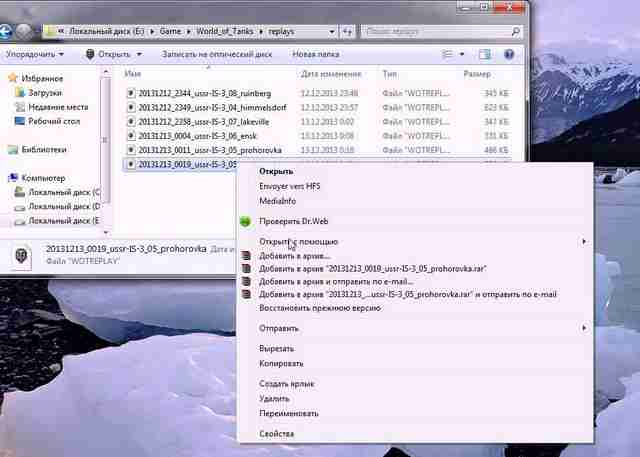Click Рабочий стол desktop icon
This screenshot has height=457, width=640.
click(20, 121)
